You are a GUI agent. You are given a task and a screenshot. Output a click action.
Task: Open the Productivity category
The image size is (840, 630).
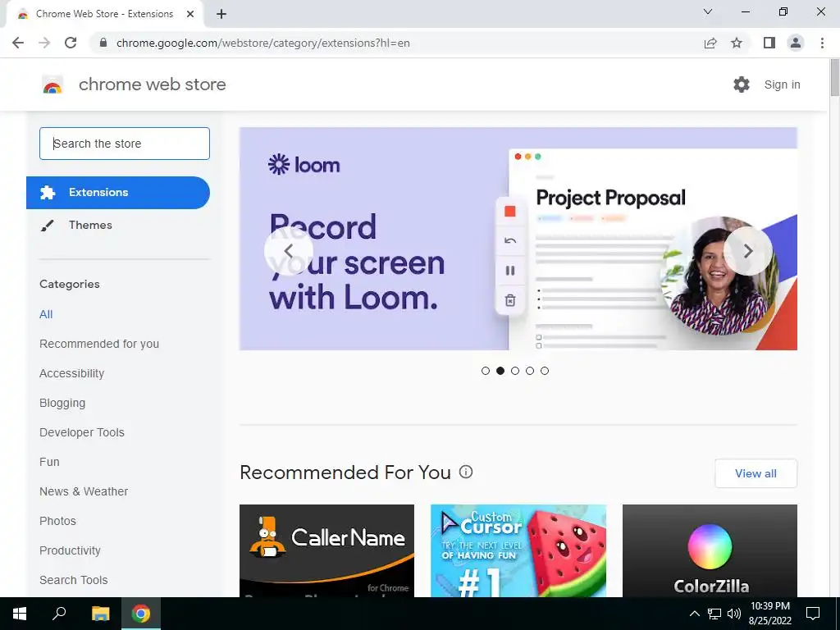70,550
